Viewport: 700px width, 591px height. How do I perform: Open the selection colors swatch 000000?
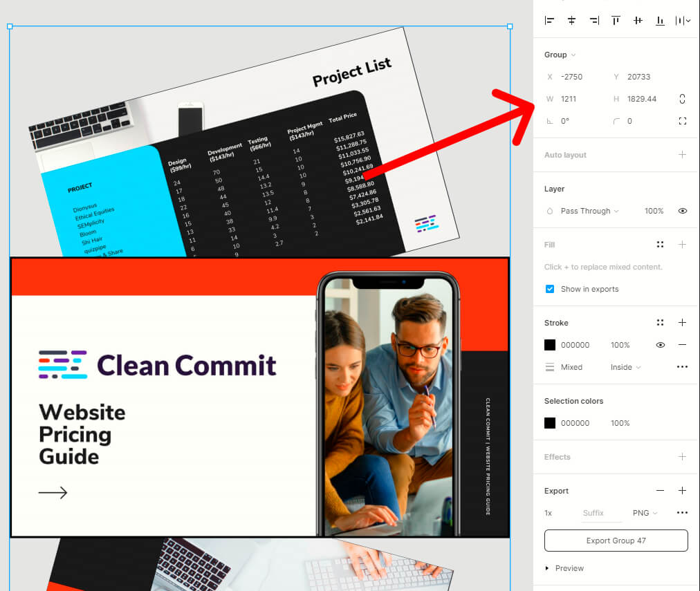(550, 423)
